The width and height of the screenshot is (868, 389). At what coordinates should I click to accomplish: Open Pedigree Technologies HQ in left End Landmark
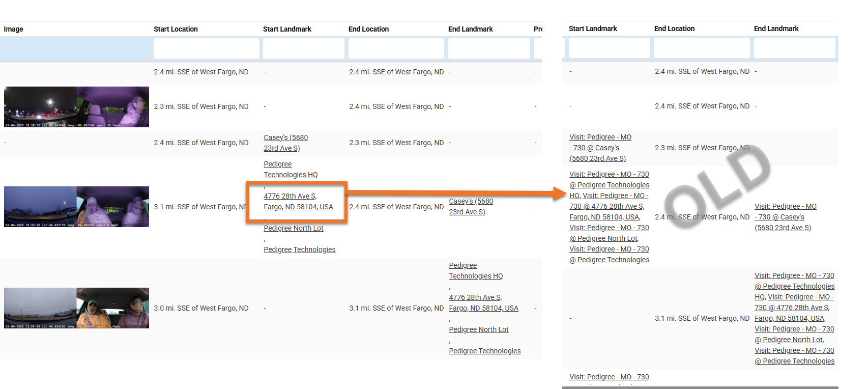pos(476,271)
